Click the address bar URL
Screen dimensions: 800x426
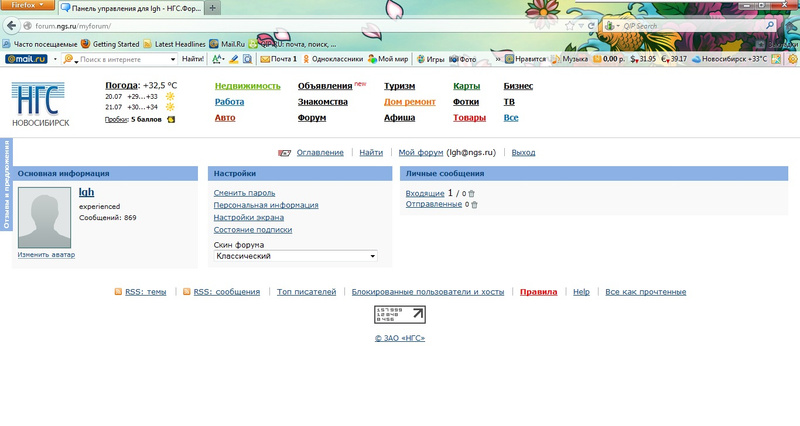tap(73, 26)
